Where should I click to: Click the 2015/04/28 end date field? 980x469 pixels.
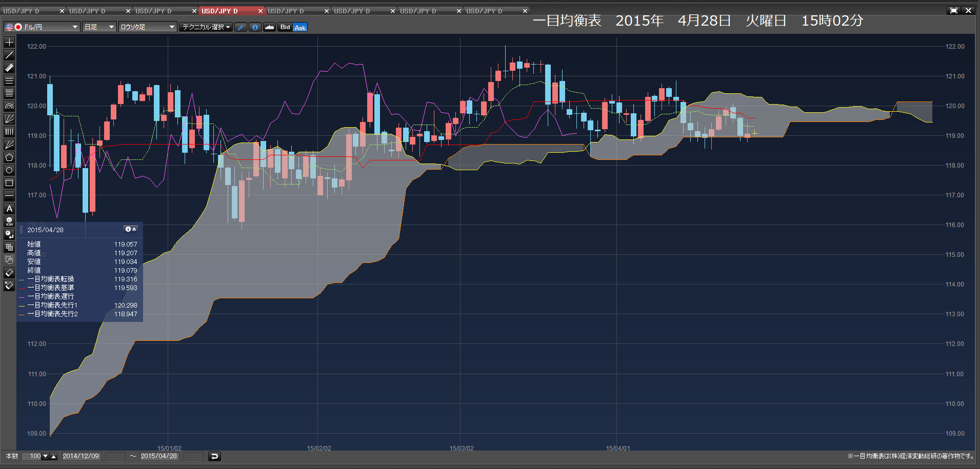coord(159,456)
